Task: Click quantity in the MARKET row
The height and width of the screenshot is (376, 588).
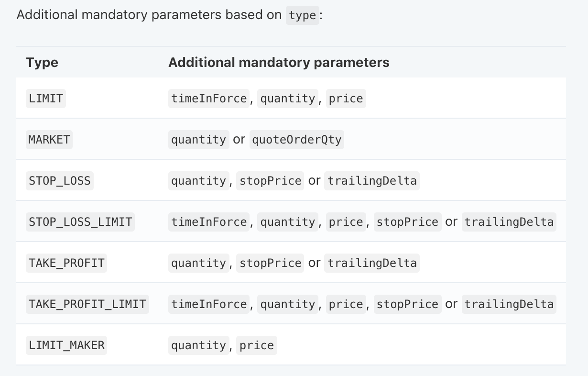Action: click(199, 140)
